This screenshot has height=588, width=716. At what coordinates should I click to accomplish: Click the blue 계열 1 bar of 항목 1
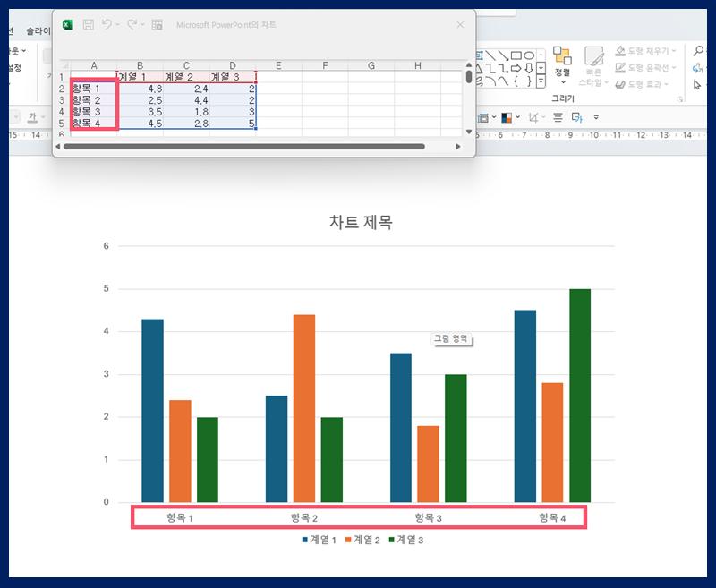152,411
